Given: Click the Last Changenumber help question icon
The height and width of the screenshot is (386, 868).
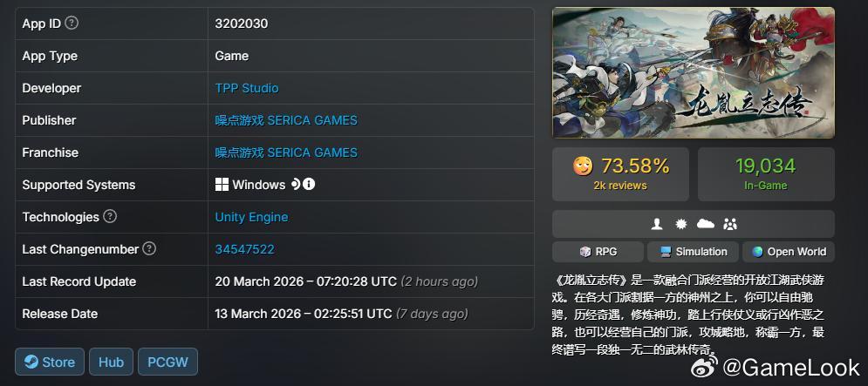Looking at the screenshot, I should [x=149, y=248].
